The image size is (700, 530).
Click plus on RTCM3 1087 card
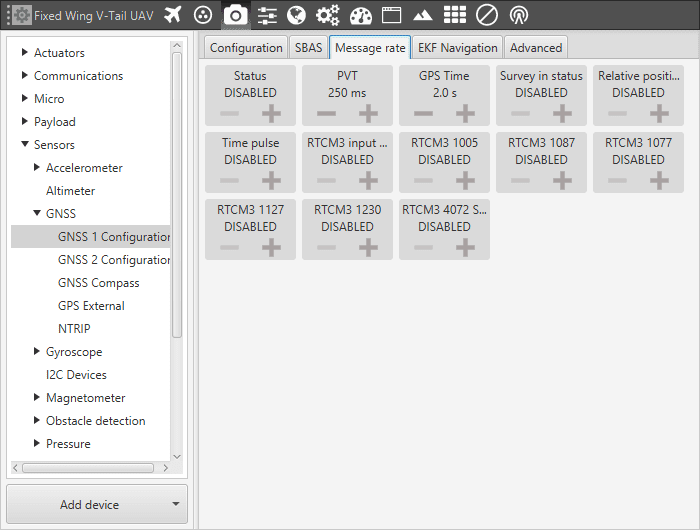point(562,180)
